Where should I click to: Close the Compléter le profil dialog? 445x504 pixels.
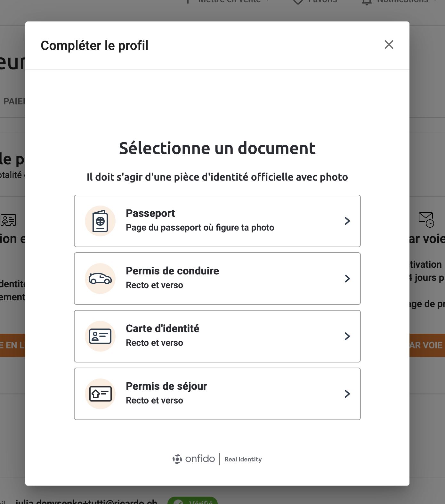pyautogui.click(x=389, y=45)
